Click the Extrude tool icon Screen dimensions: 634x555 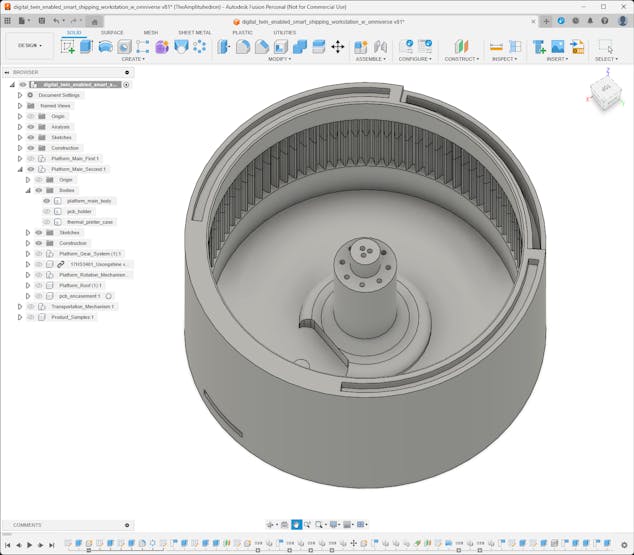[x=87, y=46]
